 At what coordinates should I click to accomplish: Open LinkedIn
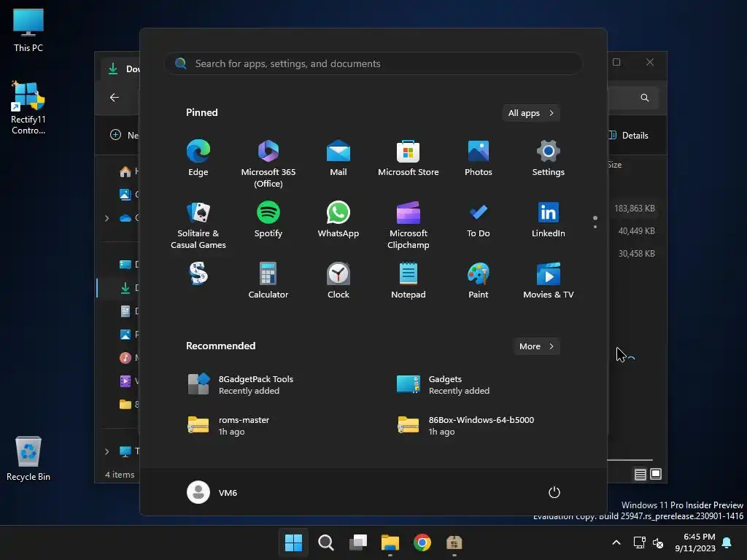549,219
